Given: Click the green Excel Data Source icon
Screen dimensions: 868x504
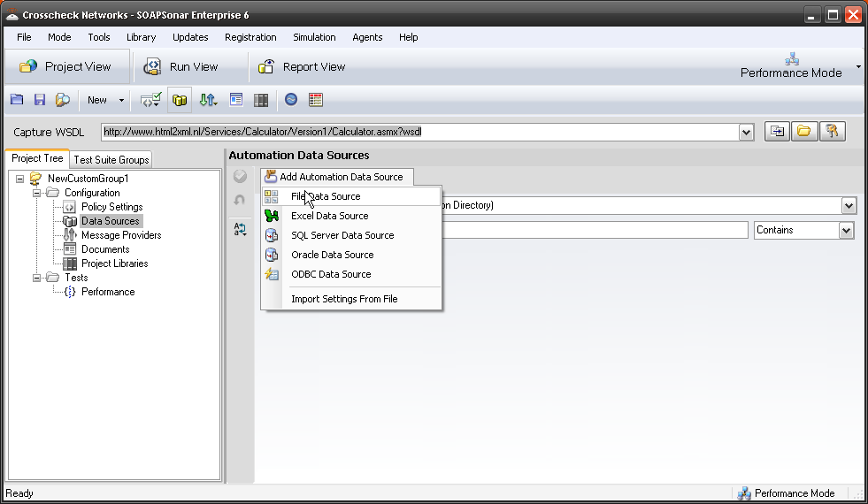Looking at the screenshot, I should point(272,216).
